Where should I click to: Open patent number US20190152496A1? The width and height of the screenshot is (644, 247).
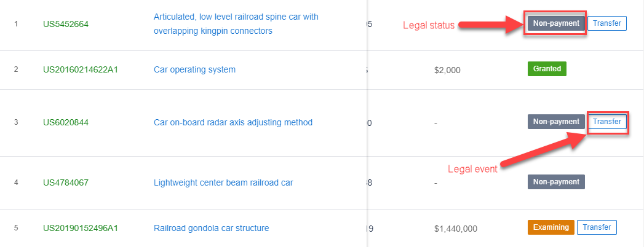(80, 228)
